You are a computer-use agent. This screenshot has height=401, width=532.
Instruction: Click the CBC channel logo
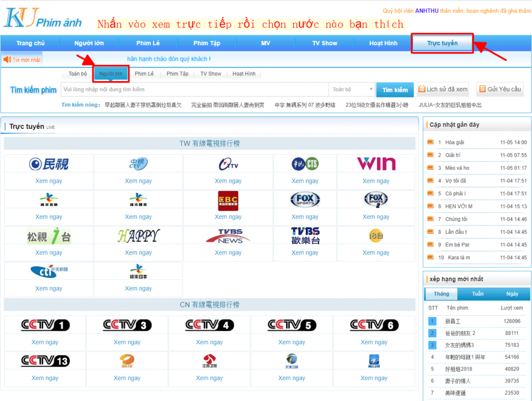[x=228, y=200]
